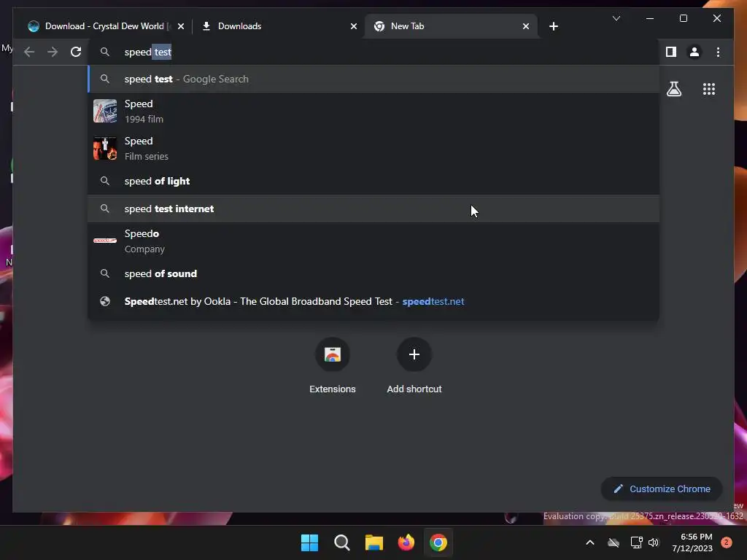Select Speedo Company suggestion

click(373, 241)
